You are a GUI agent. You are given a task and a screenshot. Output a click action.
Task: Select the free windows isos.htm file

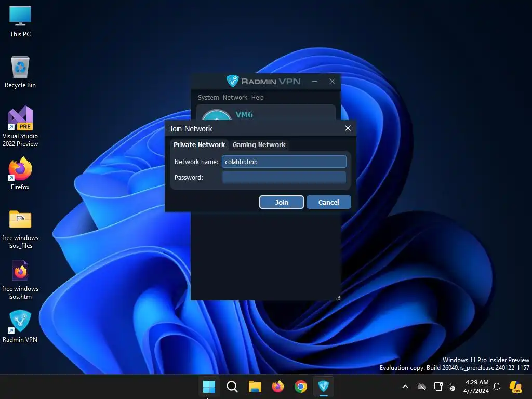click(20, 280)
